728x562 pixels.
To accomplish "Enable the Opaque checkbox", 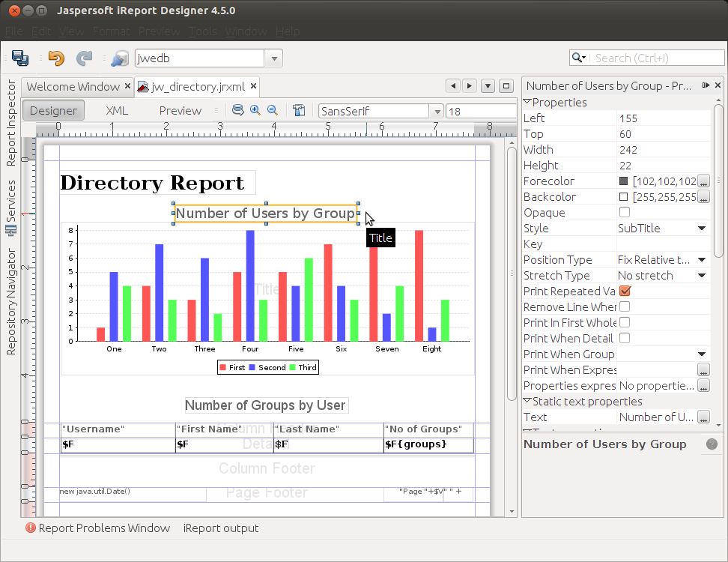I will [x=625, y=213].
